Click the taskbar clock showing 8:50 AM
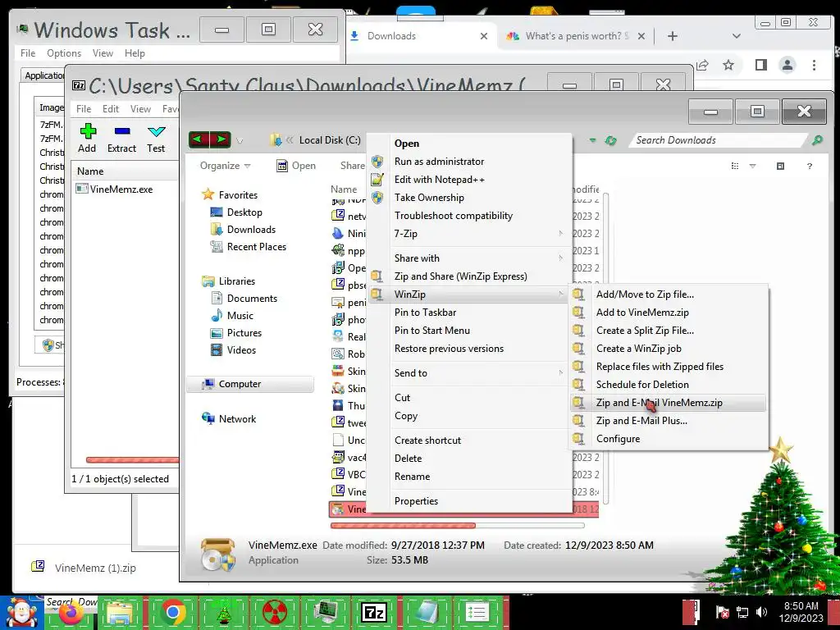840x630 pixels. click(x=801, y=612)
